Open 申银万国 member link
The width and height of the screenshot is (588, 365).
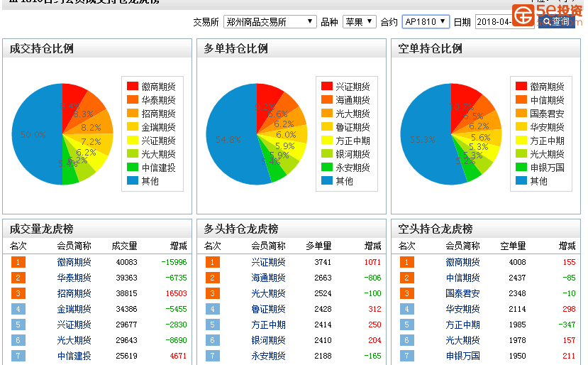462,356
